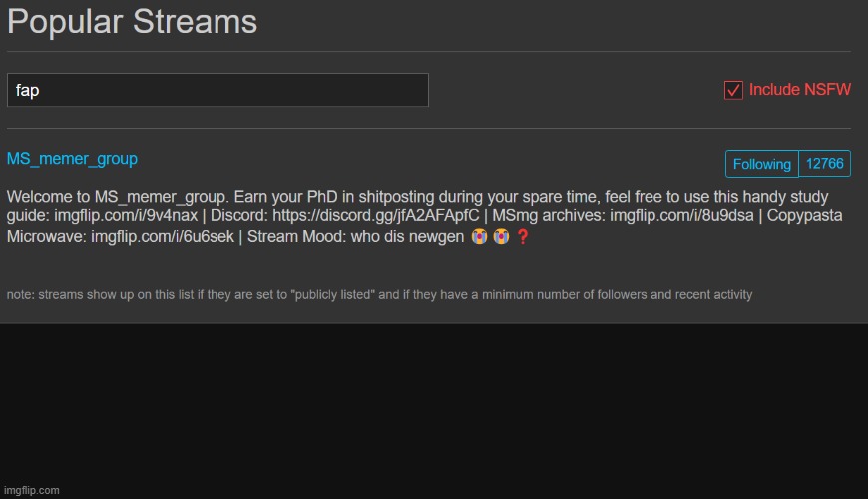Click the red Include NSFW label
The height and width of the screenshot is (499, 868).
pos(800,90)
